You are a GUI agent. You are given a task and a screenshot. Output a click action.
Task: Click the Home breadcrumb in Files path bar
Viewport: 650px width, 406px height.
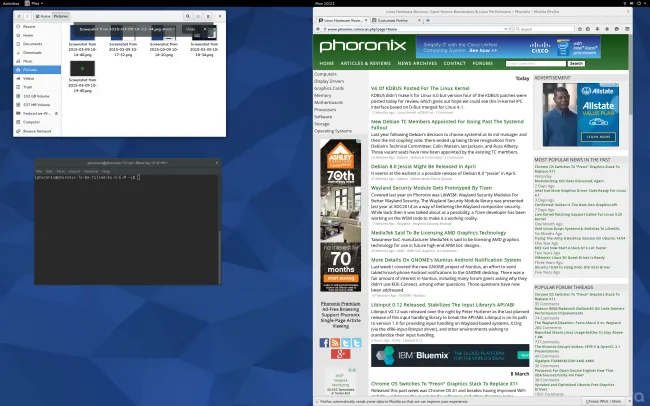(43, 16)
